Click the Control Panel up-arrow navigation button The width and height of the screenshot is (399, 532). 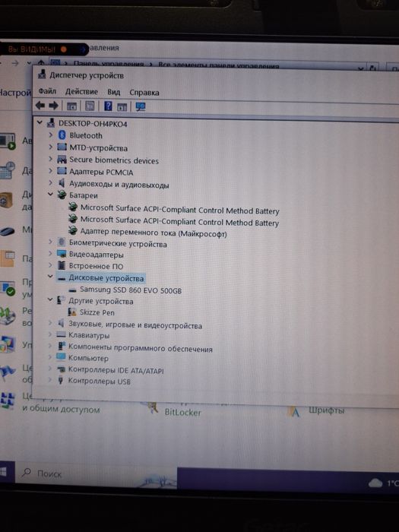pos(41,63)
